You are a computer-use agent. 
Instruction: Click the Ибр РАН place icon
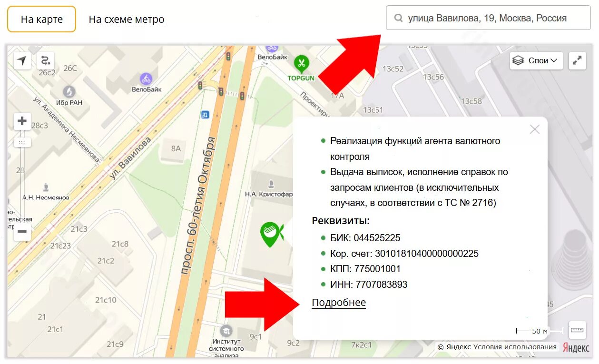(69, 91)
